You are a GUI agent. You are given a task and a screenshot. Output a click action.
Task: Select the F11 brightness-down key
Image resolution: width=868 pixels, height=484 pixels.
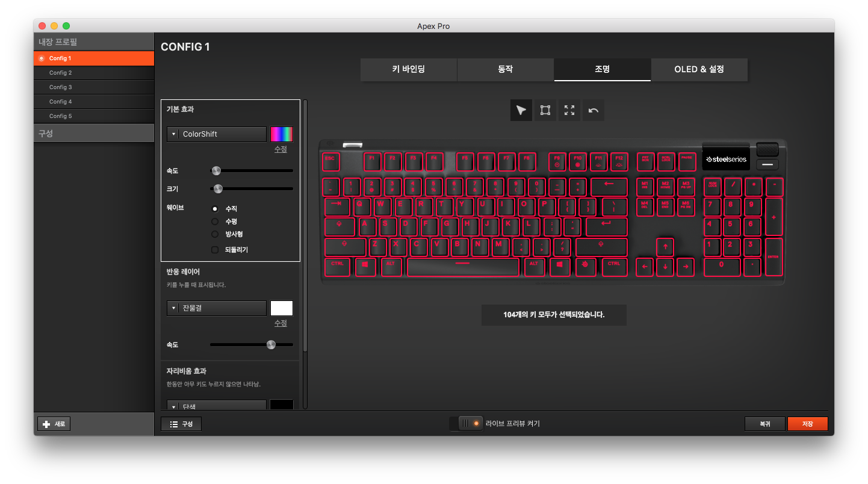tap(598, 162)
